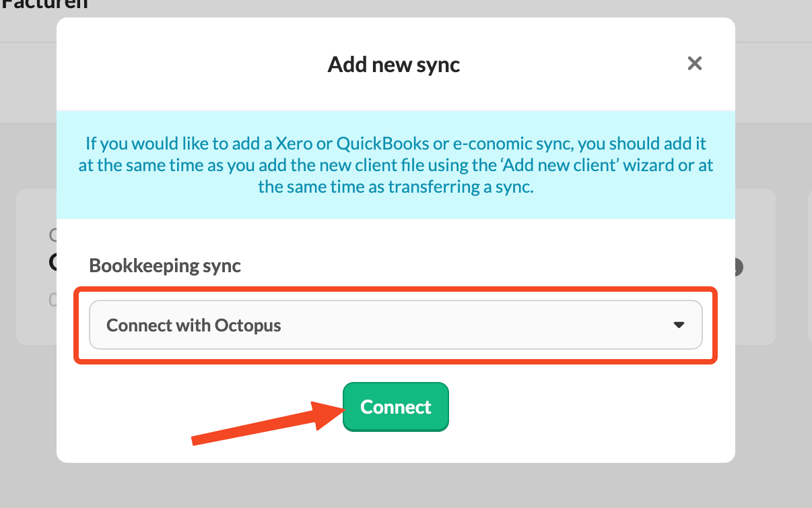812x508 pixels.
Task: Click the gray circle icon behind the dialog
Action: coord(739,267)
